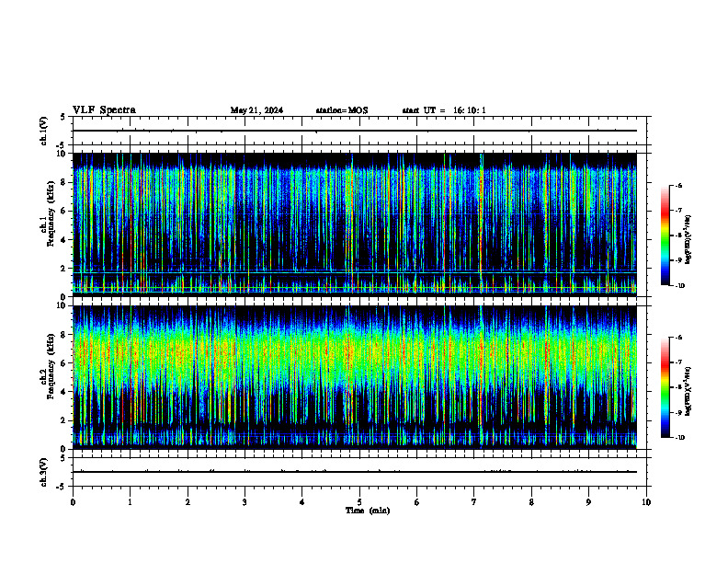
Task: Click the "9" tick on the time axis
Action: pos(588,502)
